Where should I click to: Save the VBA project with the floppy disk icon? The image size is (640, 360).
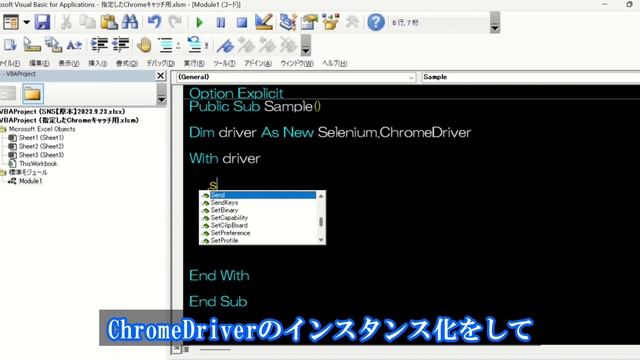point(42,22)
